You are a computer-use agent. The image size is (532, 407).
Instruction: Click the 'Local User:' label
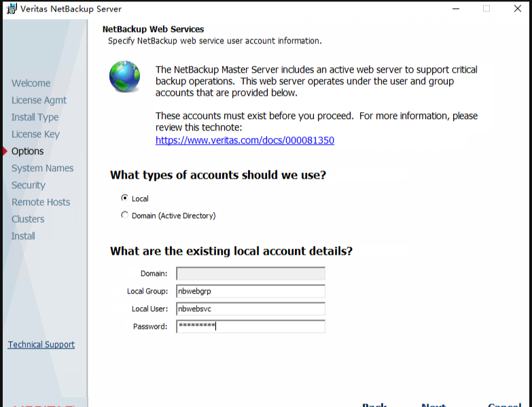149,308
